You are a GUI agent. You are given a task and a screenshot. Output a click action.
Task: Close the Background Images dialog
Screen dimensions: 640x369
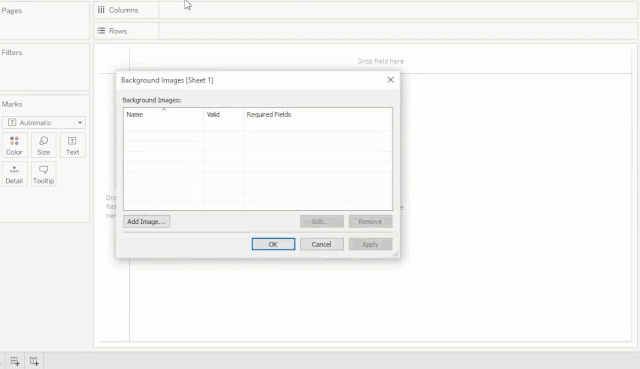[x=391, y=80]
